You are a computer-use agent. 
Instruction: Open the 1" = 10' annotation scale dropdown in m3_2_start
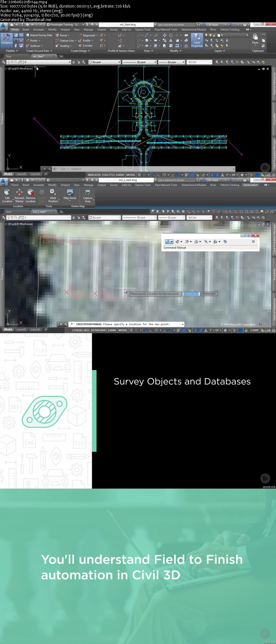point(216,330)
